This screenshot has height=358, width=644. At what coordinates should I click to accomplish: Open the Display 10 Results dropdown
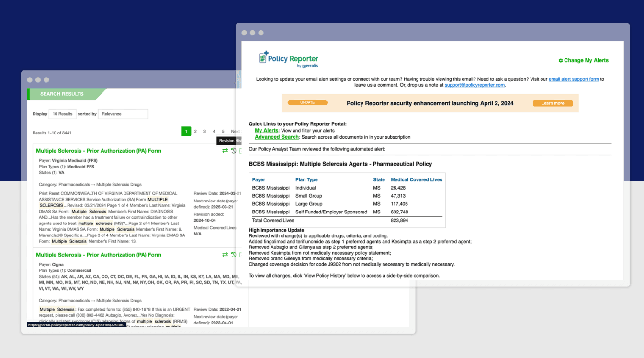point(62,114)
